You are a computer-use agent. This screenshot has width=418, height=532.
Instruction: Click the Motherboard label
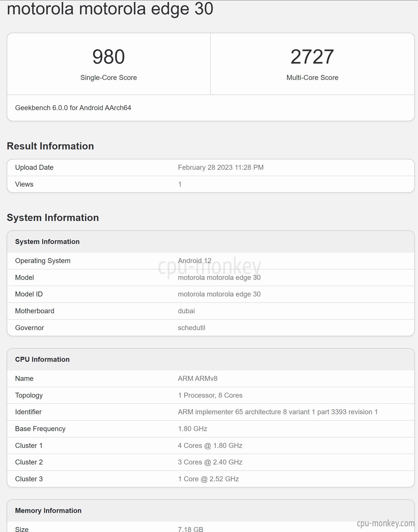pyautogui.click(x=35, y=311)
